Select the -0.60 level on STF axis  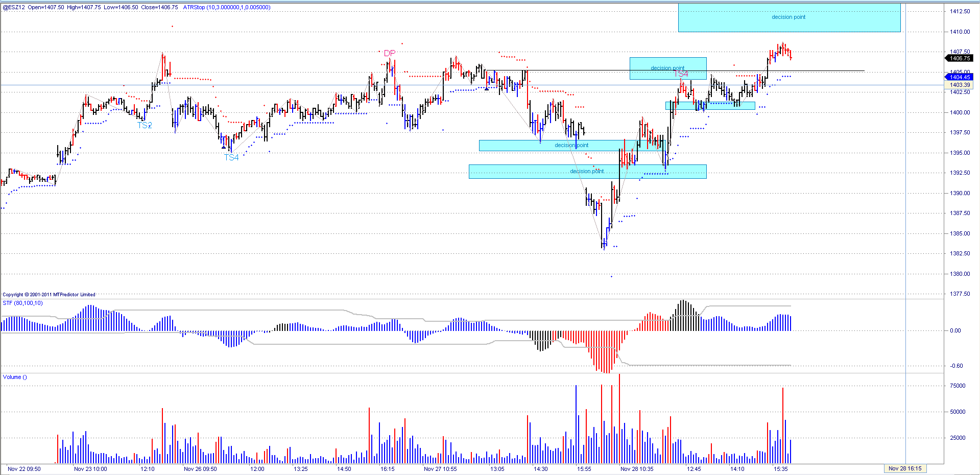(x=957, y=366)
